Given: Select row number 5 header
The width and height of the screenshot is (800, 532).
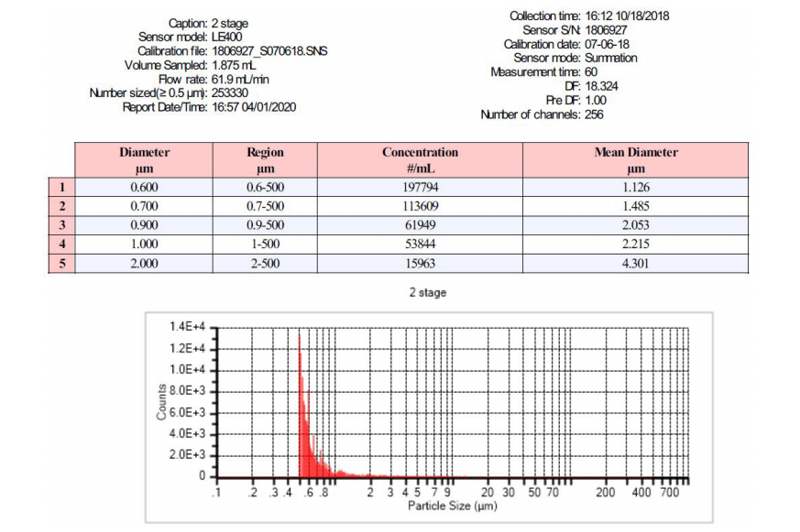Looking at the screenshot, I should pyautogui.click(x=61, y=264).
